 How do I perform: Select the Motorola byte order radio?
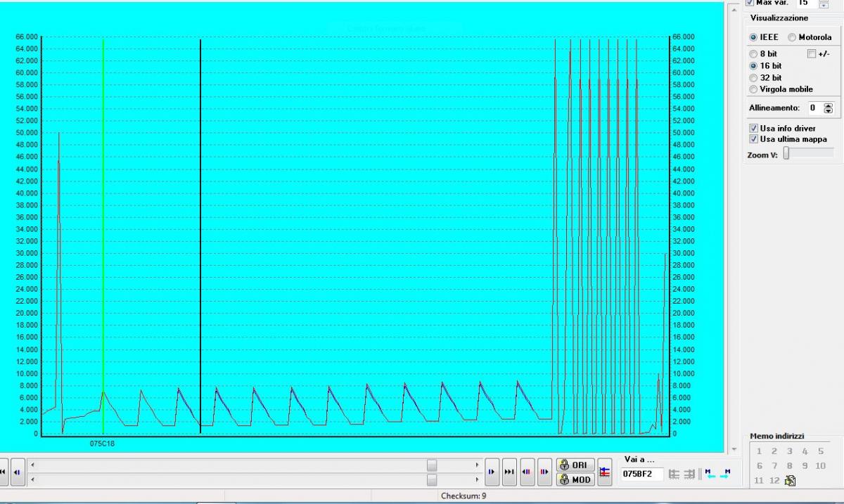[792, 37]
